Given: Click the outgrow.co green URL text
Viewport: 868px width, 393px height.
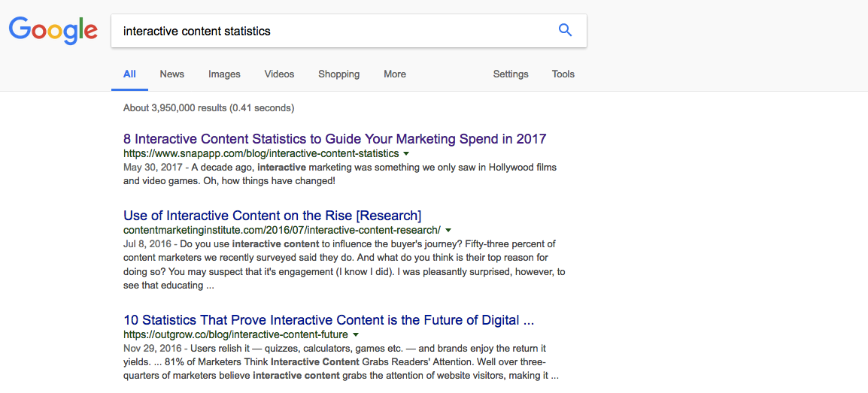Looking at the screenshot, I should point(236,334).
